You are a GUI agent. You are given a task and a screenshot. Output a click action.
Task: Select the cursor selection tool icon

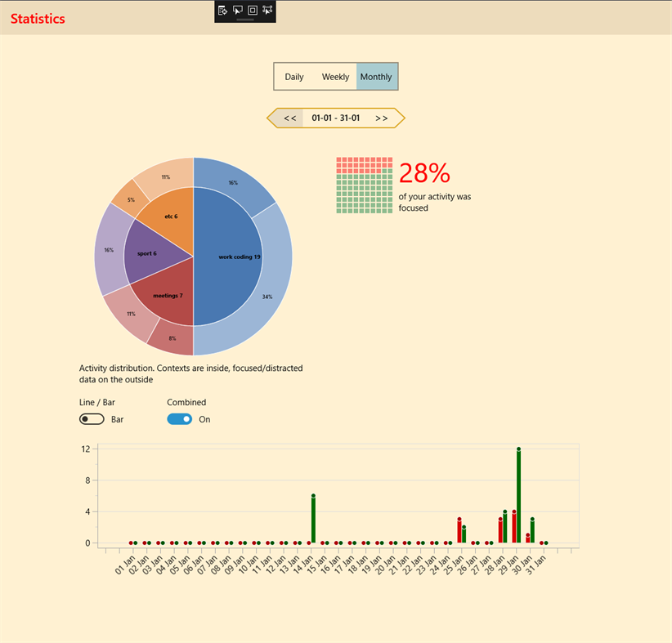click(x=240, y=11)
